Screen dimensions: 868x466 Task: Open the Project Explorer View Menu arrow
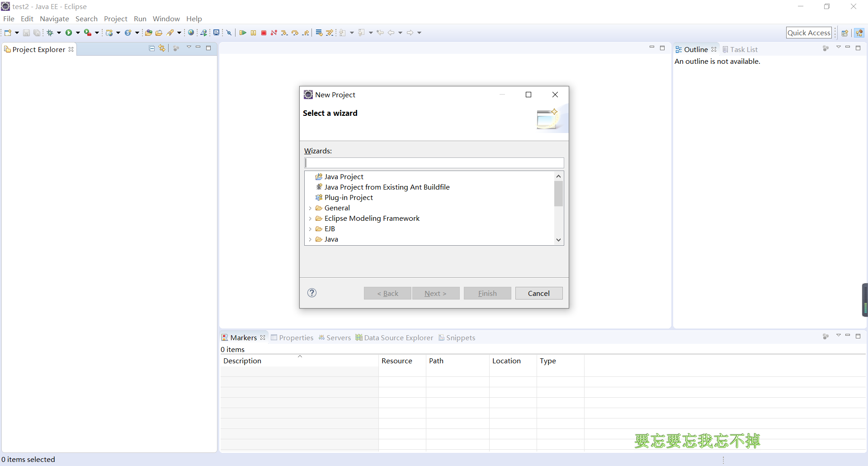(189, 48)
